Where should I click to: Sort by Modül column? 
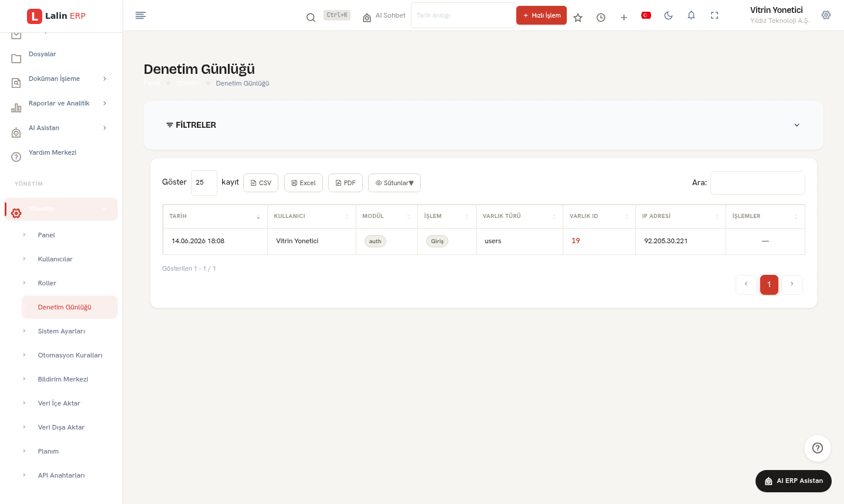[387, 216]
